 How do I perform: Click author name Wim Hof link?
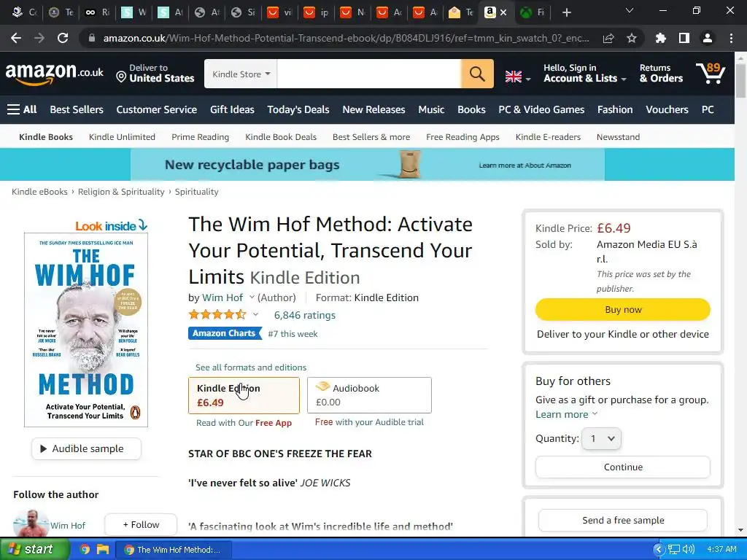(222, 297)
